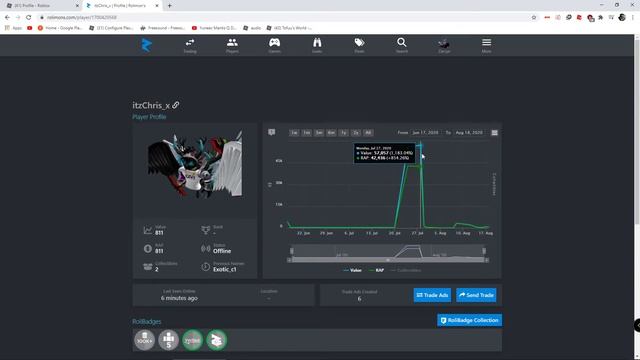Open the chart export menu icon
Screen dimensions: 640x360
tap(494, 133)
